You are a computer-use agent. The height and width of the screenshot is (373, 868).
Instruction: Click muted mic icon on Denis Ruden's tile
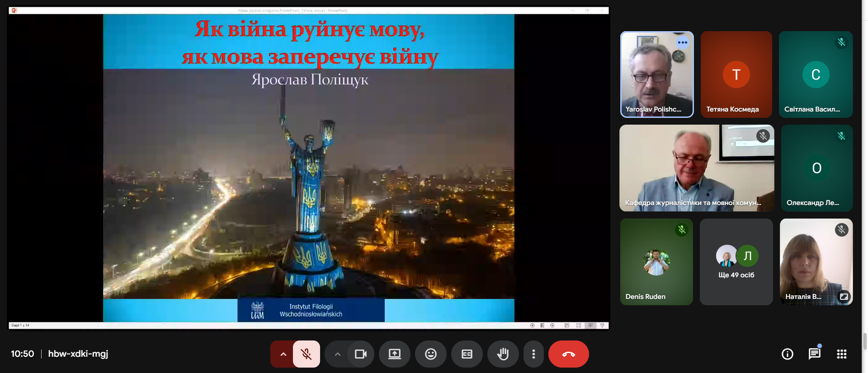tap(682, 230)
